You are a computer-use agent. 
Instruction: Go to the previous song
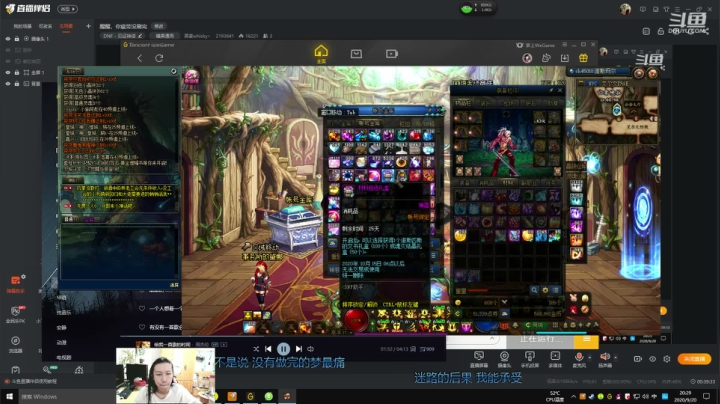click(268, 349)
